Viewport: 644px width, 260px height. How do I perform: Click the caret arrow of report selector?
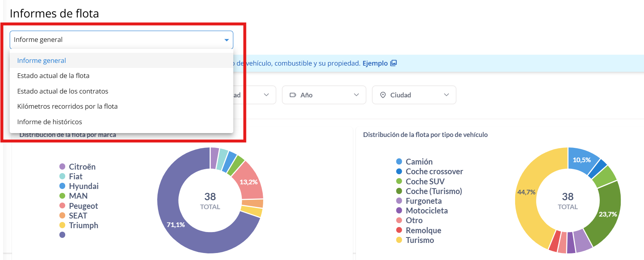coord(226,40)
